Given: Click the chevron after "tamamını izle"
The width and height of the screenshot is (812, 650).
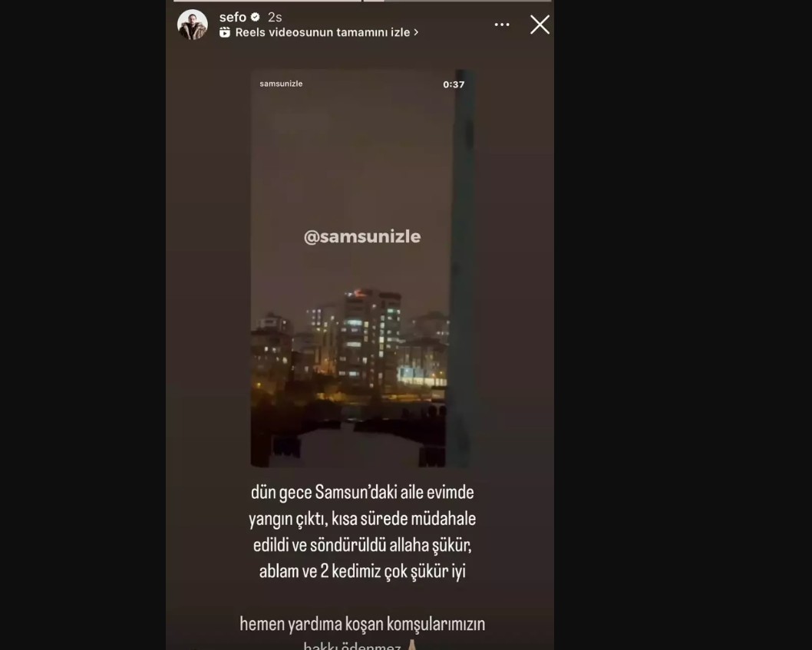Looking at the screenshot, I should click(416, 33).
